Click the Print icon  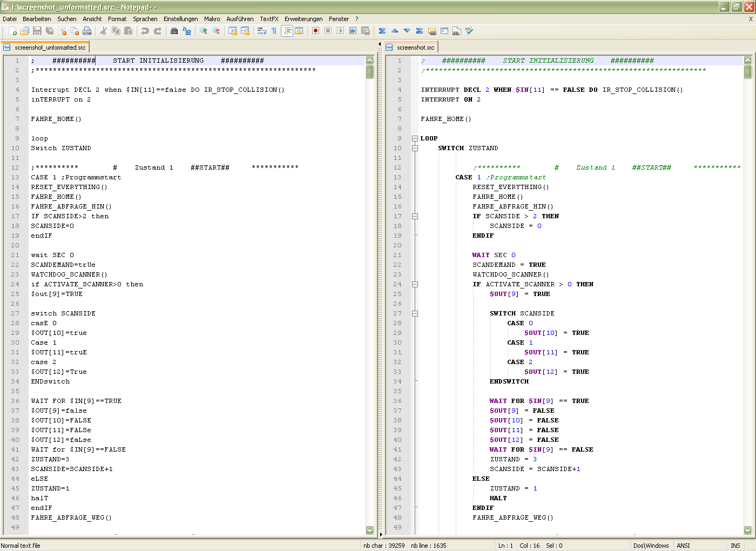[x=87, y=31]
